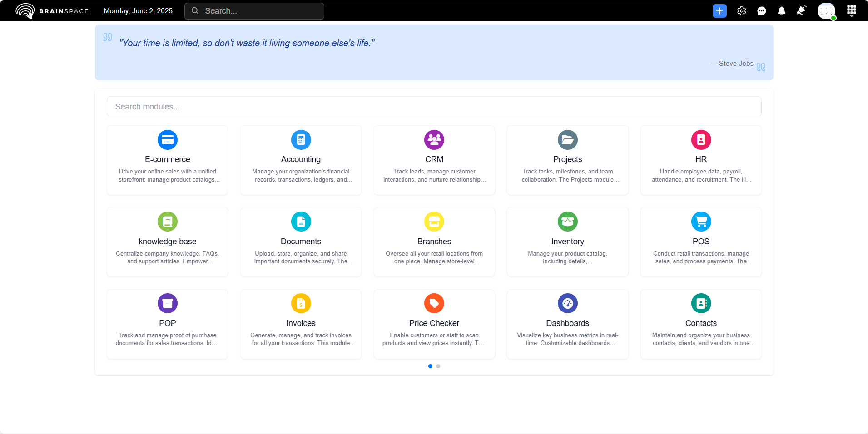The height and width of the screenshot is (434, 868).
Task: Click the Projects title
Action: (x=568, y=159)
